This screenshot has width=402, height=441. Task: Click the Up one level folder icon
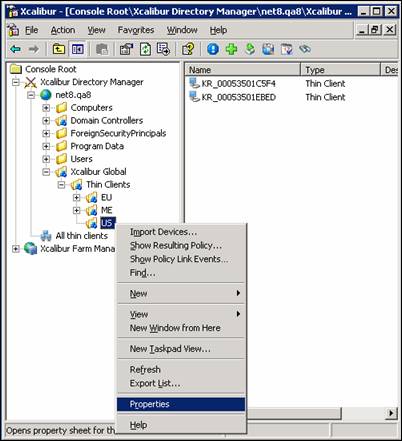pos(59,49)
